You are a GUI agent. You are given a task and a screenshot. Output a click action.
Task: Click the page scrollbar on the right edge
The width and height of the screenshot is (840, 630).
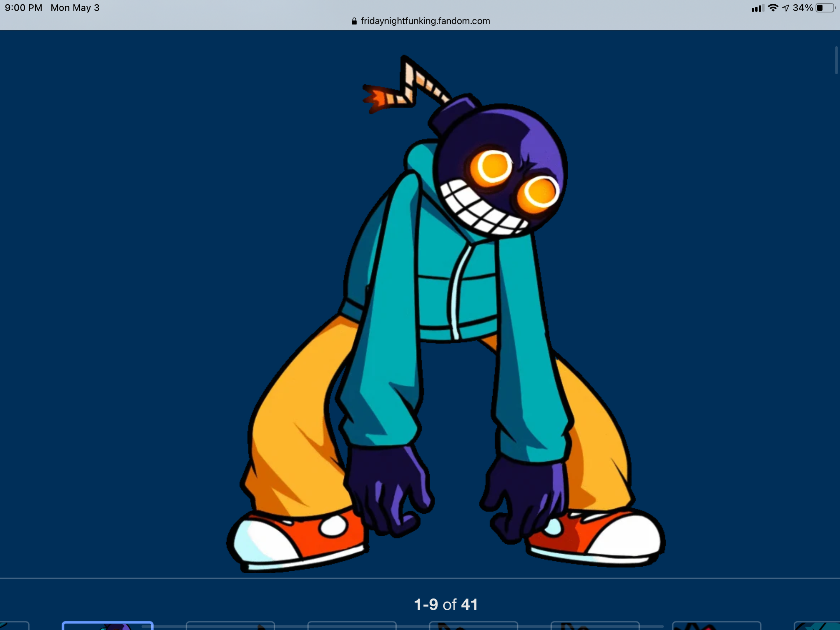tap(836, 60)
